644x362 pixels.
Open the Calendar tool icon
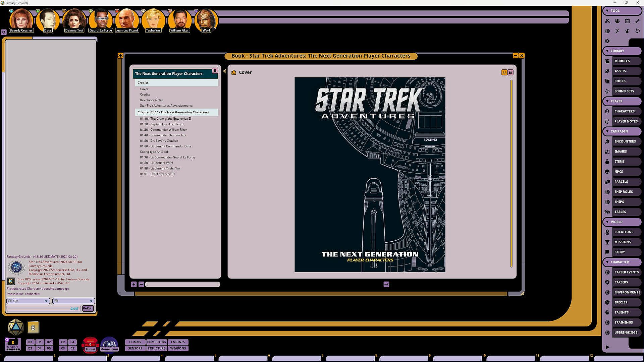[627, 21]
